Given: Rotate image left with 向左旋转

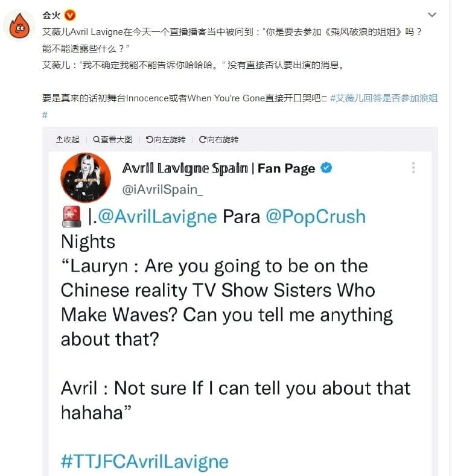Looking at the screenshot, I should click(166, 139).
